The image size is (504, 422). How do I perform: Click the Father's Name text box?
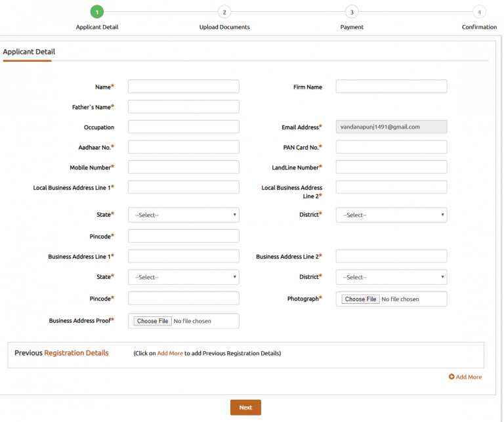pos(184,107)
